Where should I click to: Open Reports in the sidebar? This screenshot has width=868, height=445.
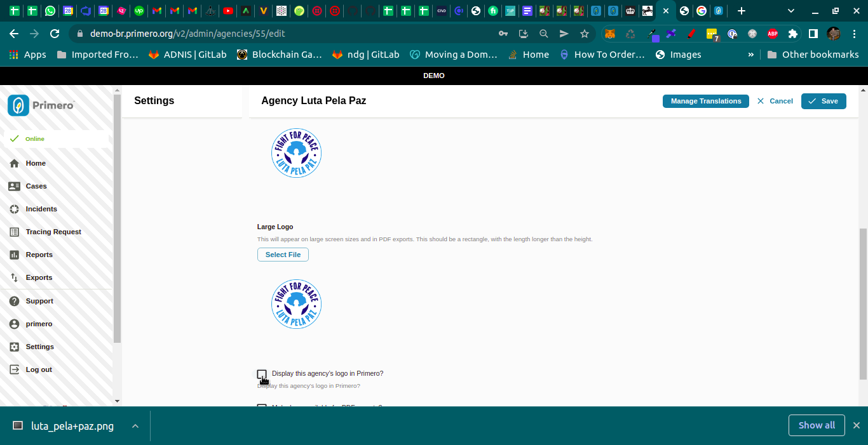(39, 255)
